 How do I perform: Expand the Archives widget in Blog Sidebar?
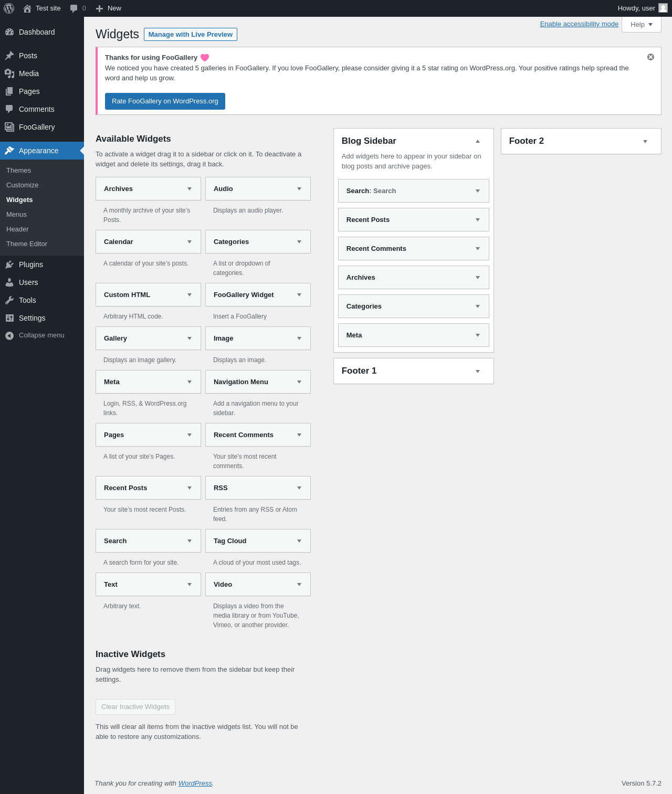478,278
